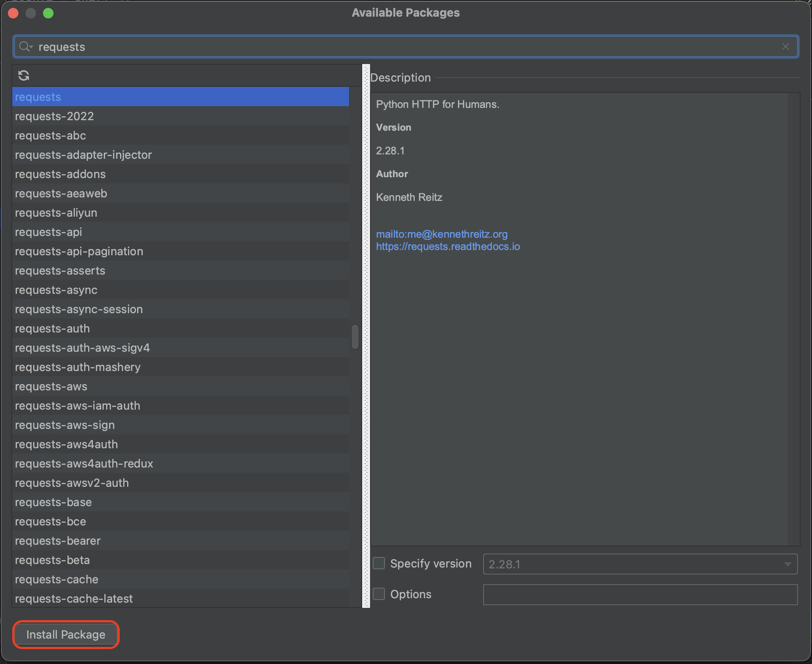
Task: Select requests-api-pagination package
Action: click(181, 251)
